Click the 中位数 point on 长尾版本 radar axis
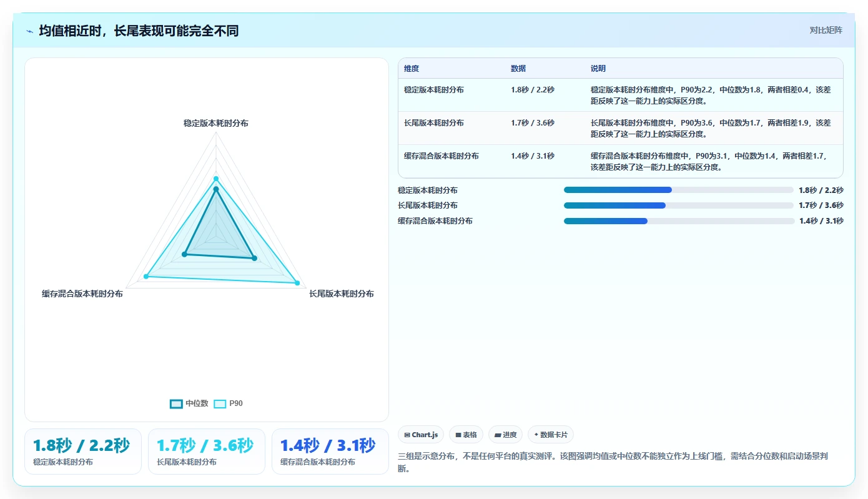Screen dimensions: 868x499 254,258
